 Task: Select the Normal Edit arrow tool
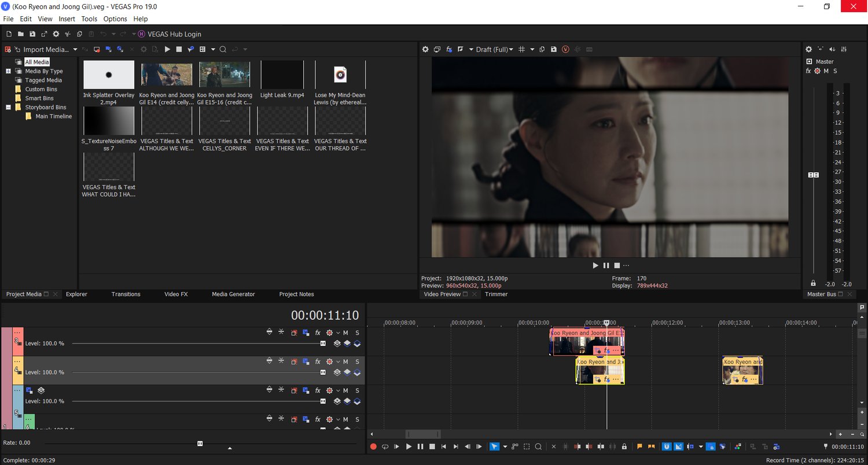494,446
